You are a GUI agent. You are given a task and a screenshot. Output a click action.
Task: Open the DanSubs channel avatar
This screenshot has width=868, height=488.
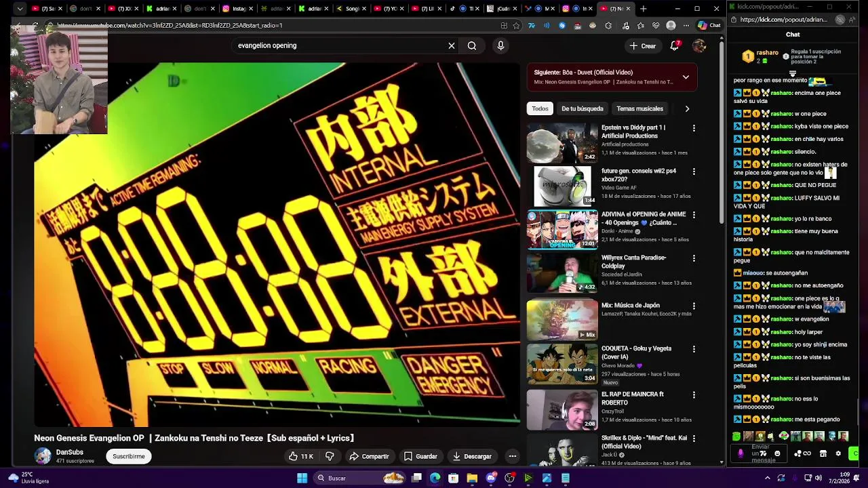pyautogui.click(x=43, y=456)
